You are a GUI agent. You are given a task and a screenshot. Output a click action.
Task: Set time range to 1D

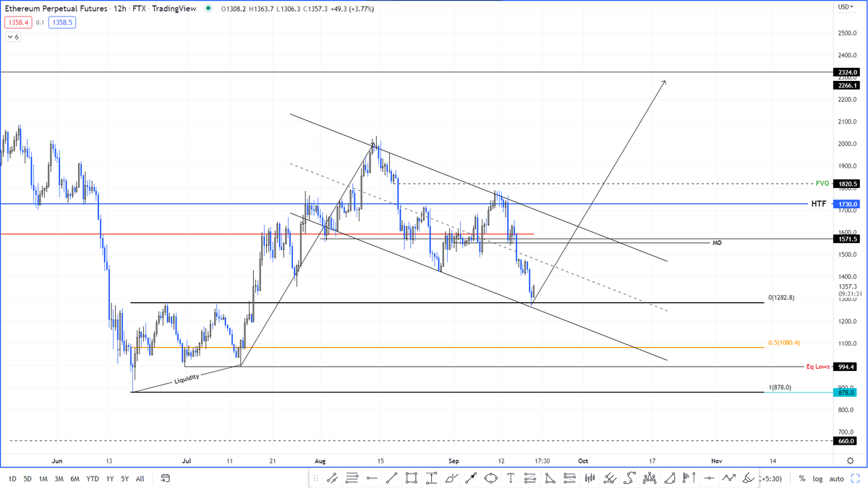12,479
